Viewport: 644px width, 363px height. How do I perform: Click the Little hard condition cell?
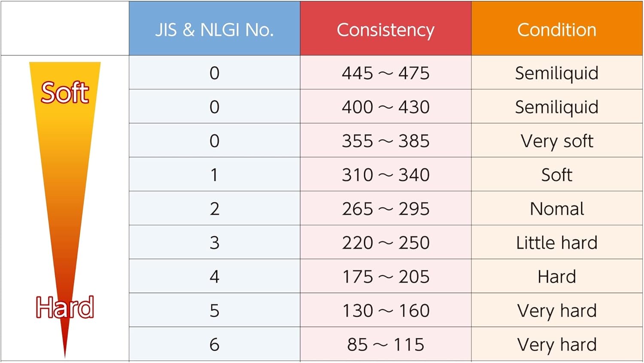(x=557, y=242)
